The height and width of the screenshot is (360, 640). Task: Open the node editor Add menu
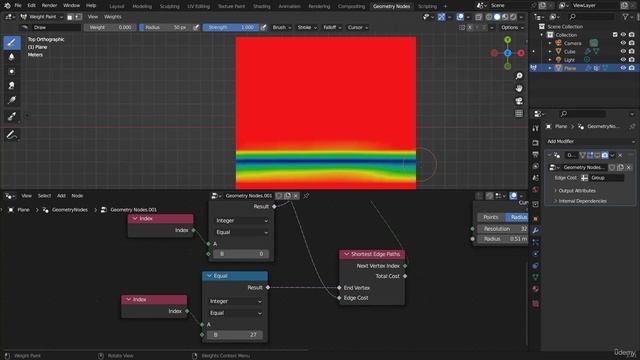coord(61,196)
